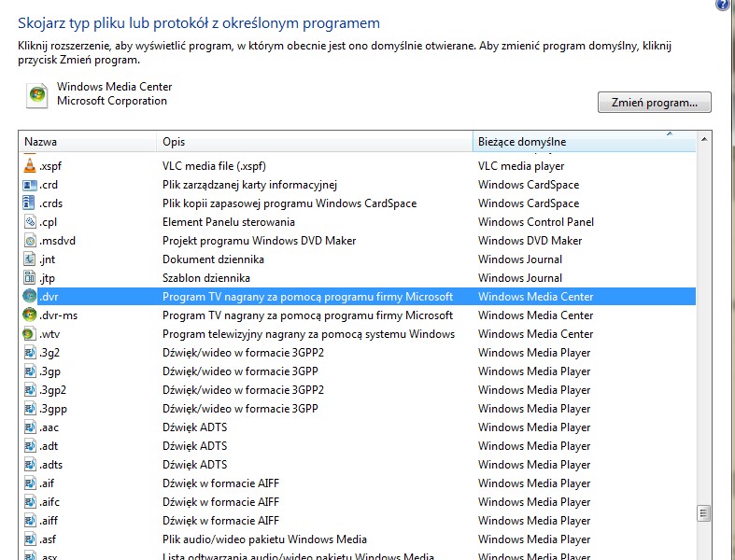Click 'Szablon dziennika' description

pos(206,278)
